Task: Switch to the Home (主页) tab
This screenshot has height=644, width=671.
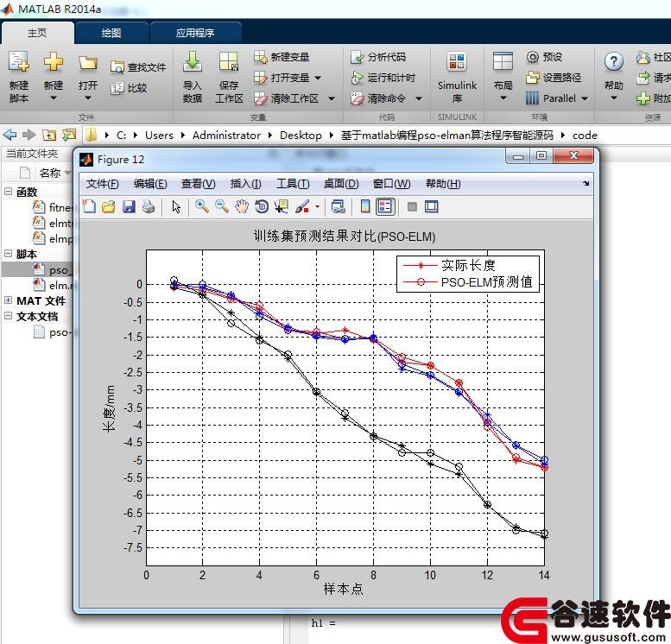Action: 37,33
